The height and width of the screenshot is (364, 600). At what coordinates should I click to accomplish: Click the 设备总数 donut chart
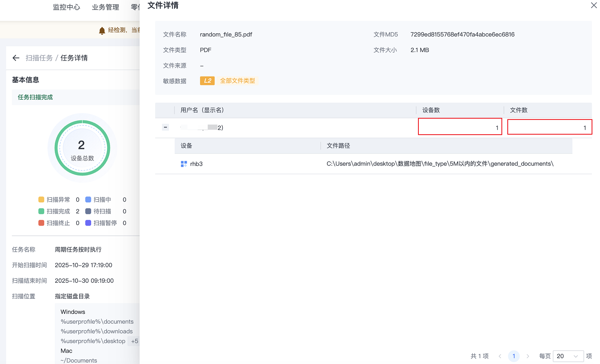tap(82, 148)
